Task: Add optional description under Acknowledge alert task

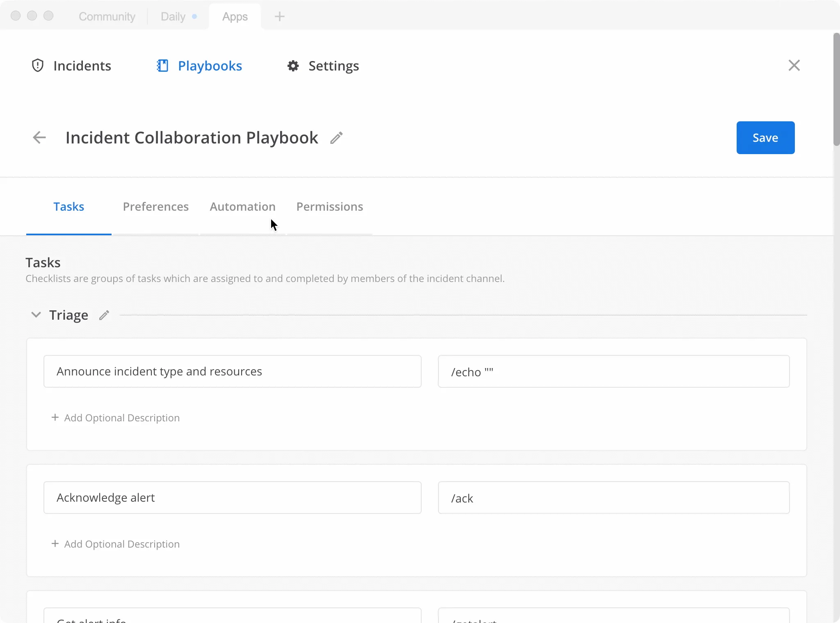Action: tap(116, 544)
